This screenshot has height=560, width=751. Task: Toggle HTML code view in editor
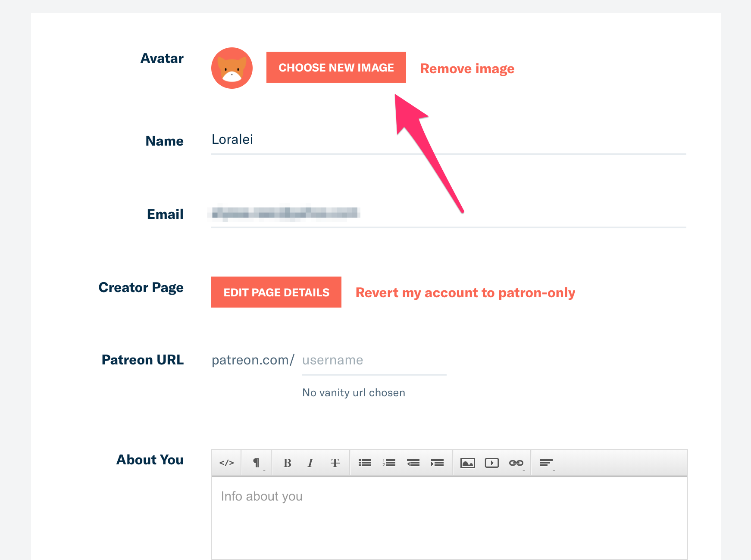pos(226,463)
